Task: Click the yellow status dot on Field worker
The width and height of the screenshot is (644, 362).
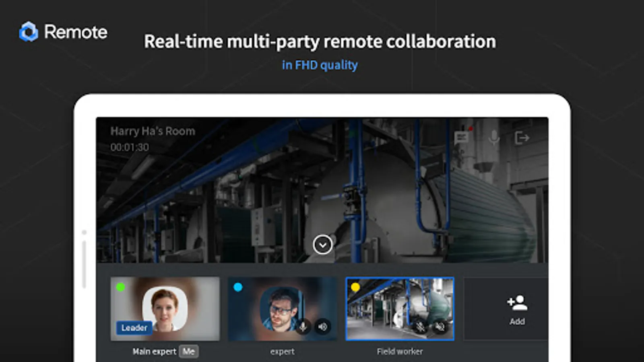Action: point(355,287)
